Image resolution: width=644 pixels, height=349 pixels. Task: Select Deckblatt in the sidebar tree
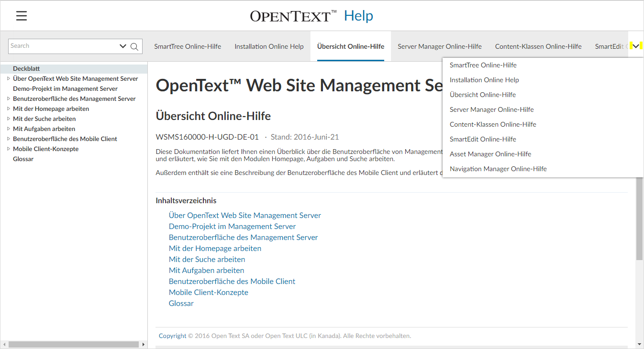click(26, 69)
